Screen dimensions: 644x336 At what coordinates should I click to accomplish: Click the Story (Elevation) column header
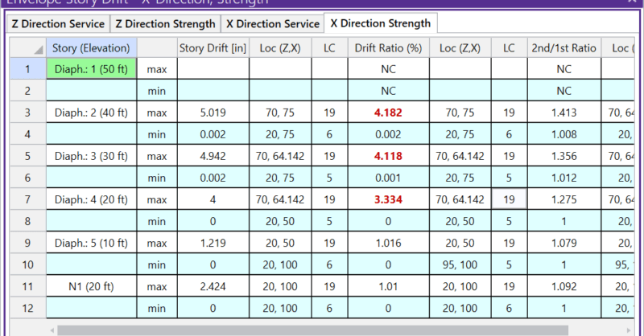(92, 48)
